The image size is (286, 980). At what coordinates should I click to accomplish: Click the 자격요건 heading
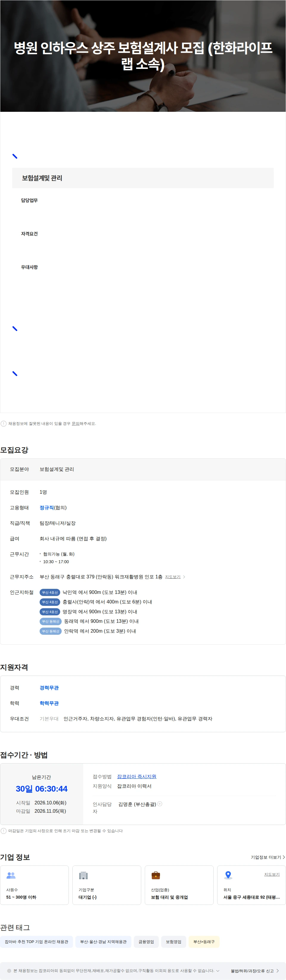pyautogui.click(x=29, y=234)
